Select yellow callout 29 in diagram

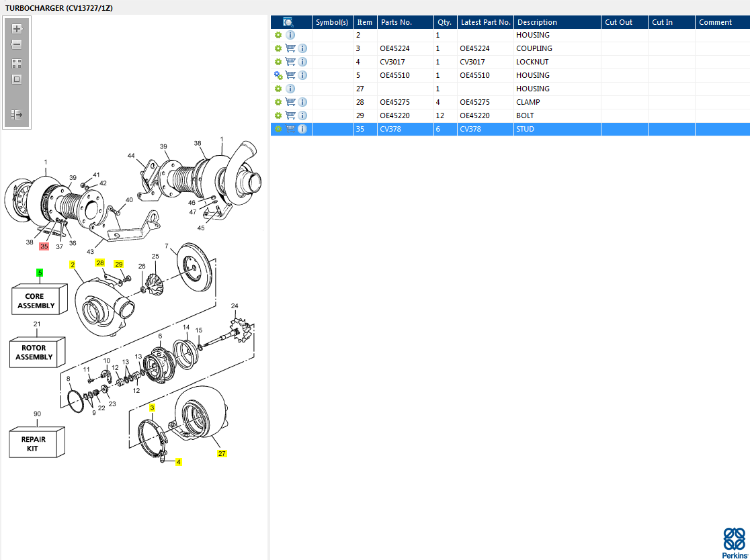pos(119,264)
